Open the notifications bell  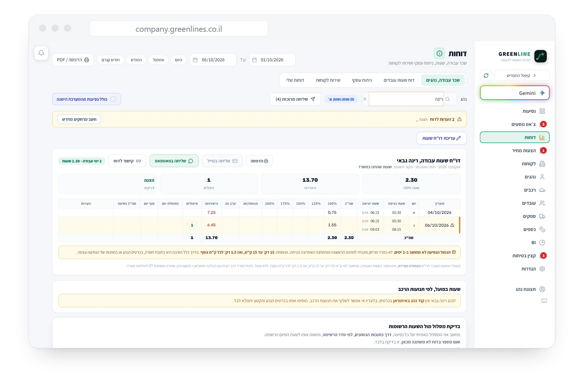click(41, 53)
